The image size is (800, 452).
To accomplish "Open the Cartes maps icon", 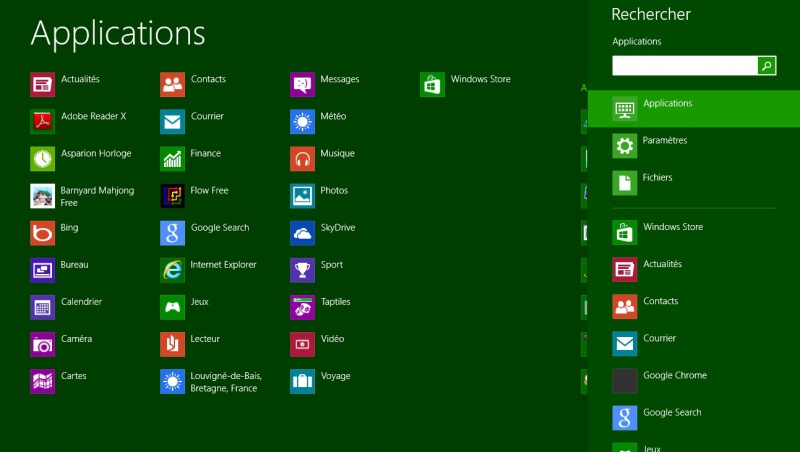I will coord(42,382).
